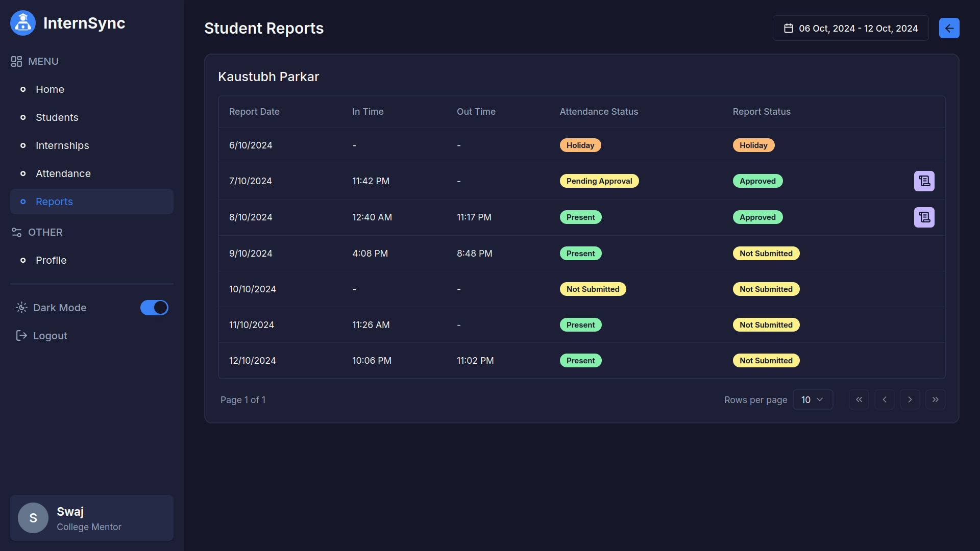The image size is (980, 551).
Task: Open Internships menu item
Action: [x=92, y=145]
